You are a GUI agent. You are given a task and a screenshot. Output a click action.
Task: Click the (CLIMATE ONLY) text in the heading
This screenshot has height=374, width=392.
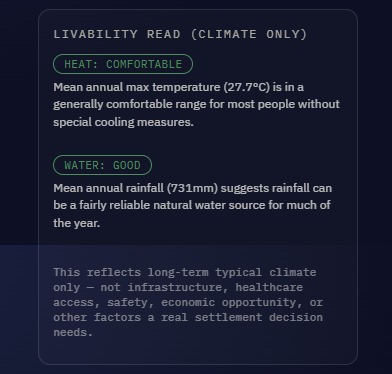tap(249, 34)
